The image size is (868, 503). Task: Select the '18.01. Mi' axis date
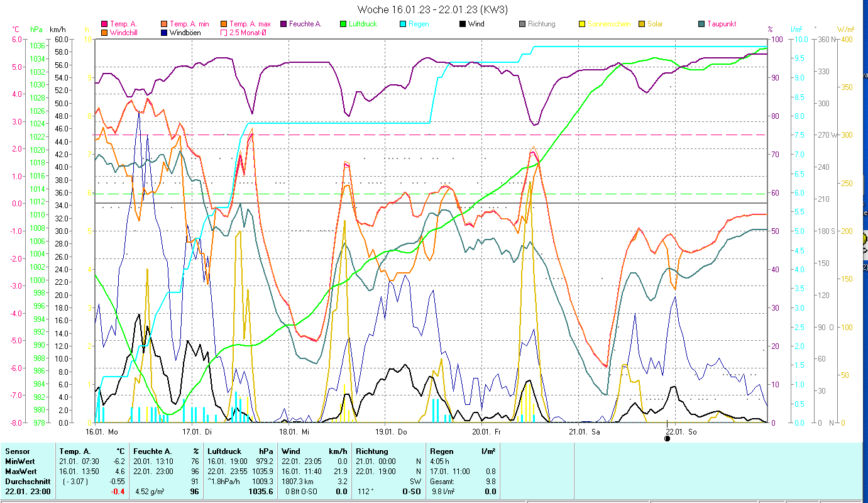tap(294, 431)
